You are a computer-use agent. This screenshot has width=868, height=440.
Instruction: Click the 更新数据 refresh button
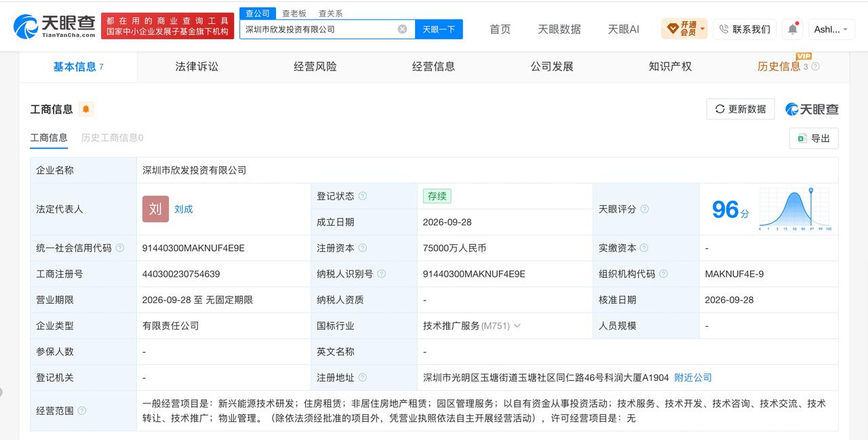pyautogui.click(x=741, y=109)
